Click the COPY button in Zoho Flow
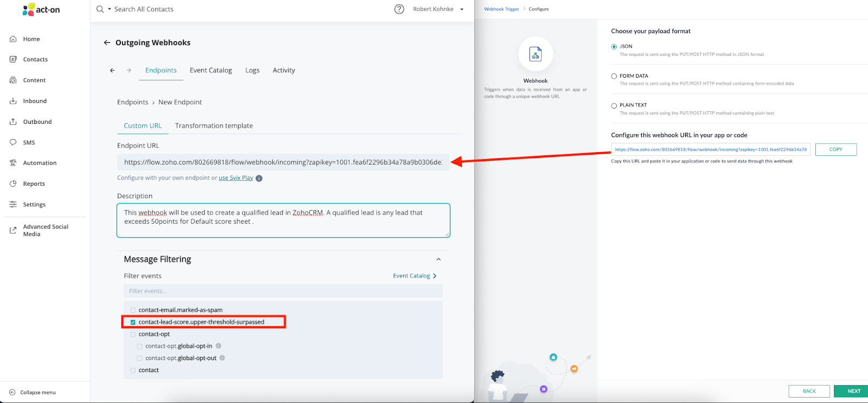The height and width of the screenshot is (403, 868). [835, 149]
